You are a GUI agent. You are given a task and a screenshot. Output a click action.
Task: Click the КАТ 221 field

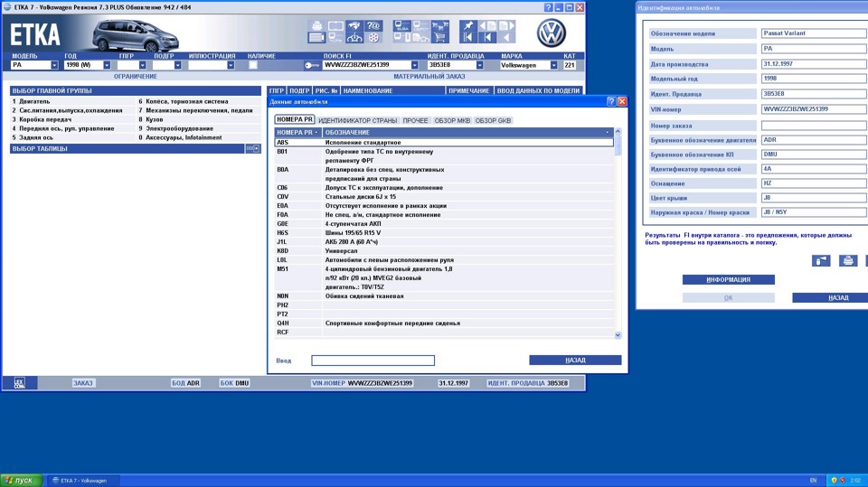coord(570,65)
